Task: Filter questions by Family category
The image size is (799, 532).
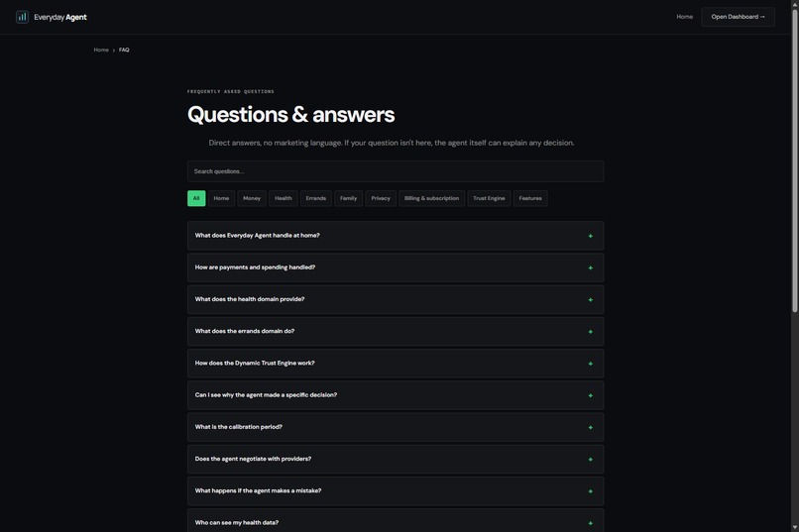Action: pos(349,198)
